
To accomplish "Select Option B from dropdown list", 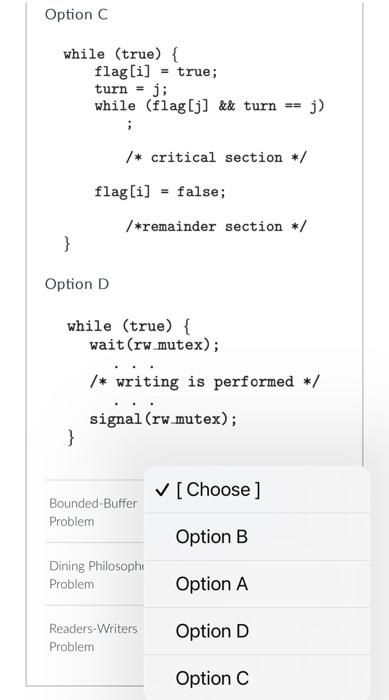I will (257, 537).
